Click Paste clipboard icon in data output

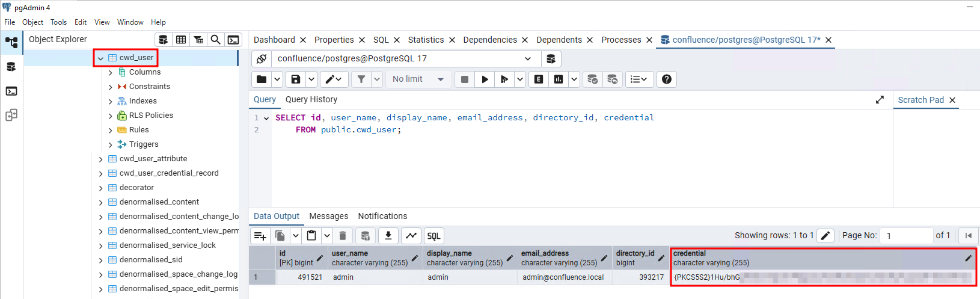point(311,236)
